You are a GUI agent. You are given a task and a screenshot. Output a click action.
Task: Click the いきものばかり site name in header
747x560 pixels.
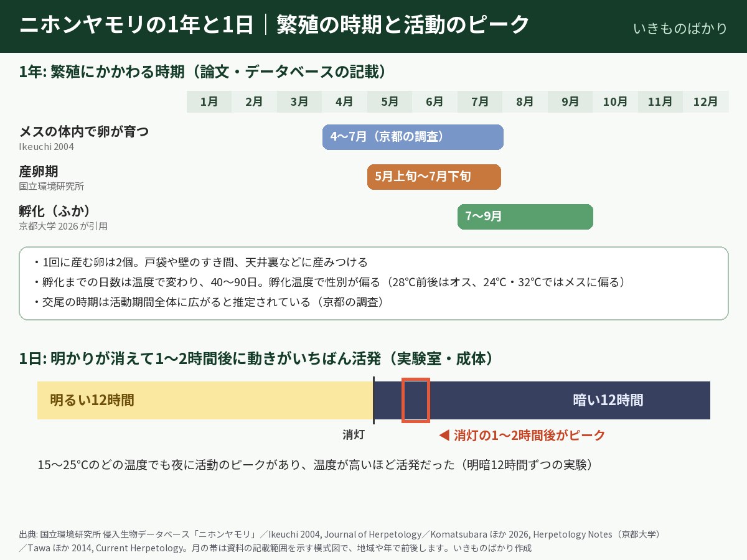[680, 29]
